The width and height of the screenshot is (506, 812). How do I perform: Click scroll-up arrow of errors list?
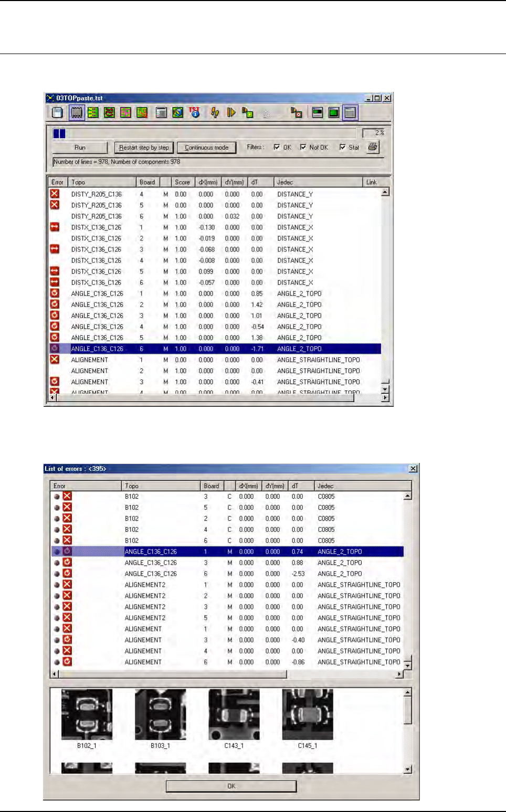tap(407, 495)
